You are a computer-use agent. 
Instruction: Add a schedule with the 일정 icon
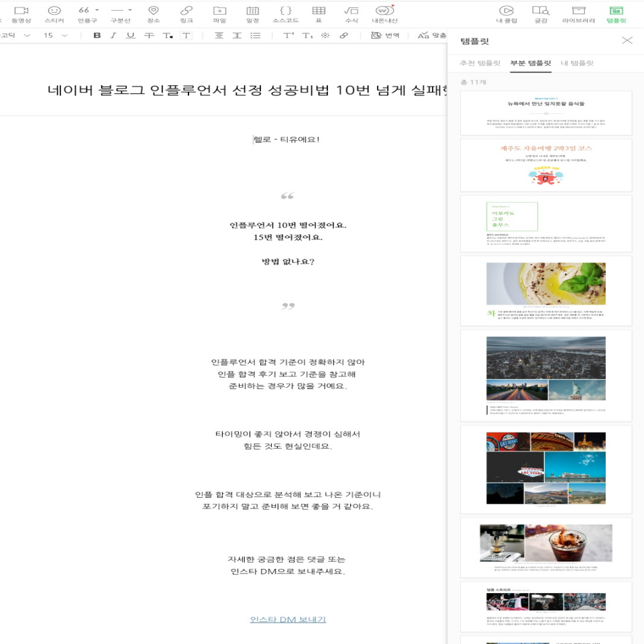[x=253, y=14]
